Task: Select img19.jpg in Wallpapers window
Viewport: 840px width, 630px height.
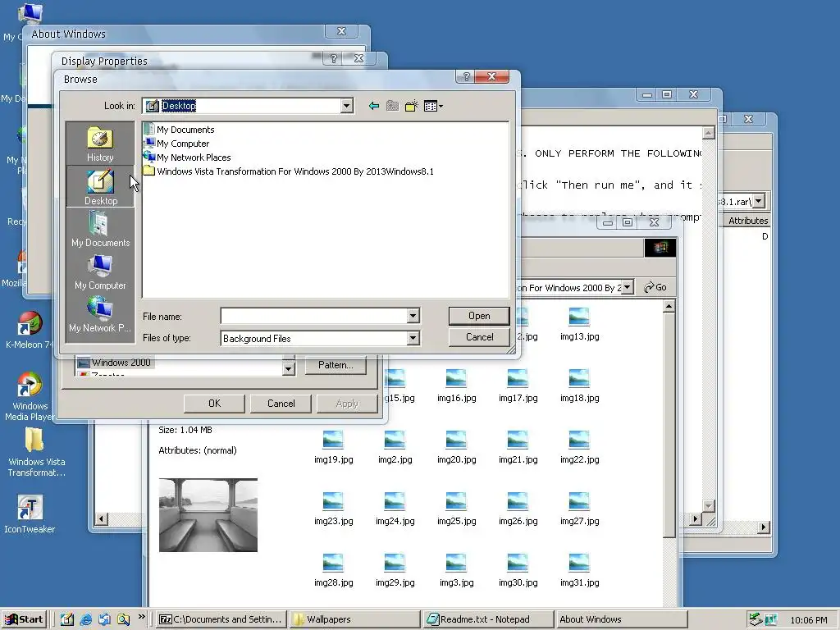Action: click(x=333, y=447)
